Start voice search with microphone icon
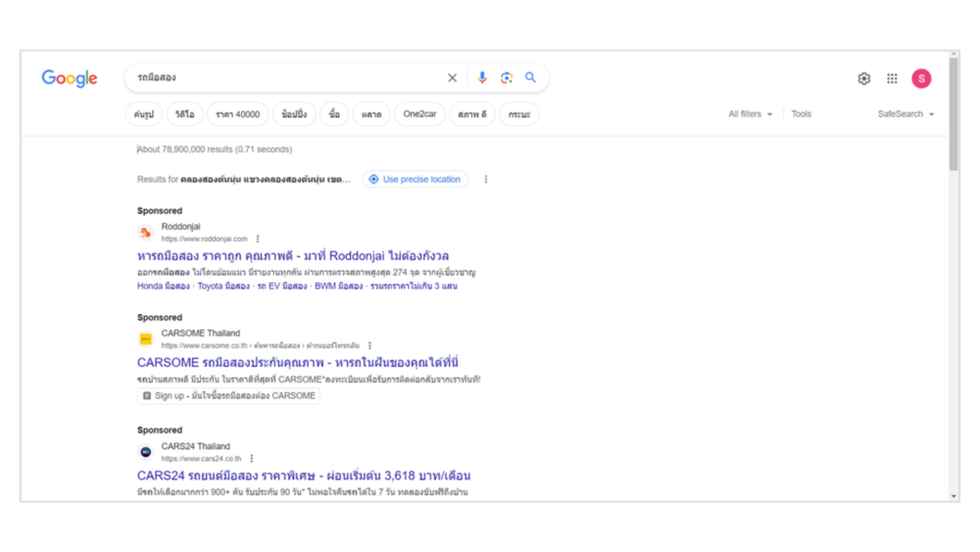 coord(482,77)
